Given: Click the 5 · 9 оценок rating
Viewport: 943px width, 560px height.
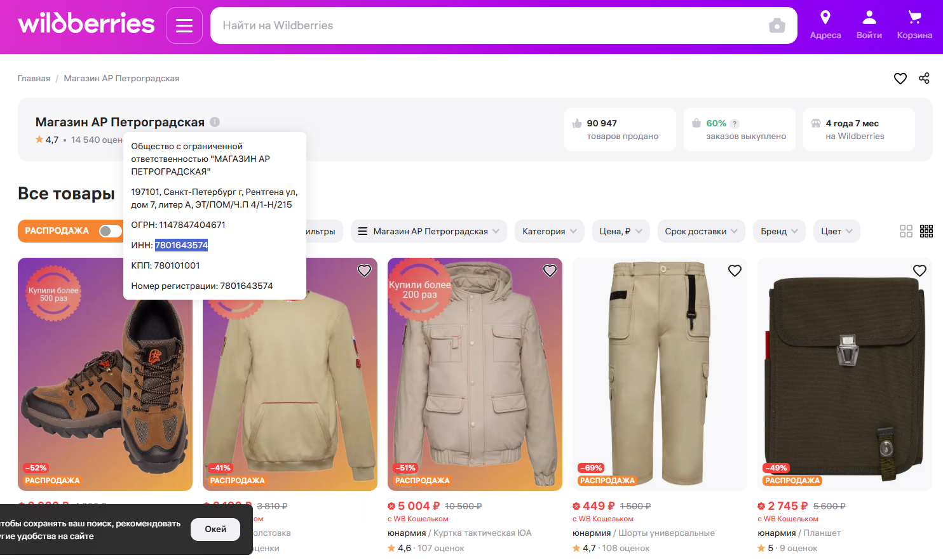Looking at the screenshot, I should pos(787,549).
